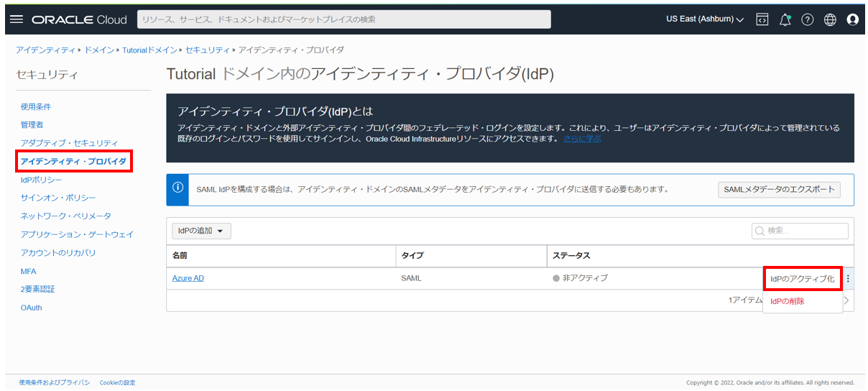Open the user profile avatar icon
This screenshot has height=391, width=868.
pos(853,19)
